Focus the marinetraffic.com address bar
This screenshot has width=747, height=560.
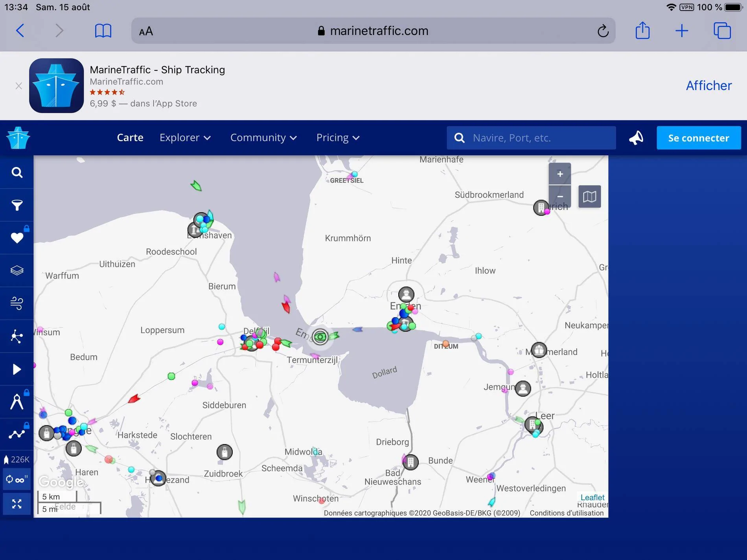(373, 31)
